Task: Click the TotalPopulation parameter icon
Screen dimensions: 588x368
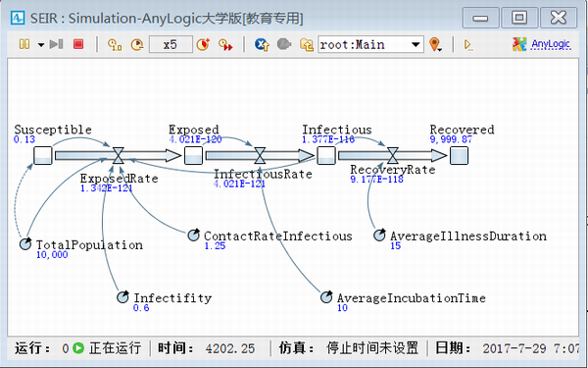Action: click(25, 243)
